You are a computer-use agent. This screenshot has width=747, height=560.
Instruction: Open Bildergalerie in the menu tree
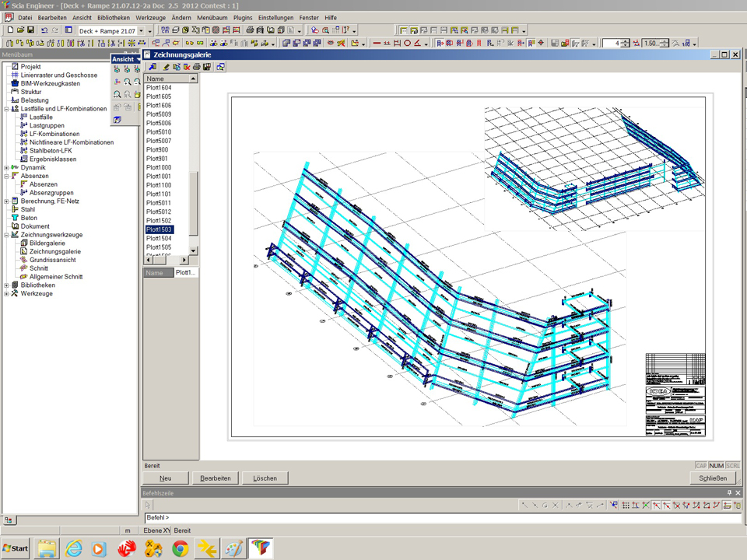45,243
